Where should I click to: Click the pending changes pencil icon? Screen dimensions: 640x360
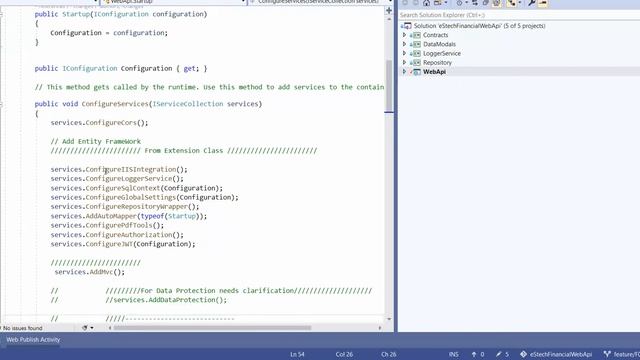tap(498, 354)
